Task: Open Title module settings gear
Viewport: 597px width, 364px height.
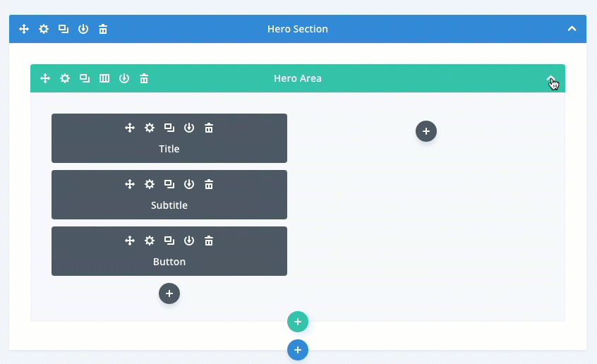Action: coord(150,128)
